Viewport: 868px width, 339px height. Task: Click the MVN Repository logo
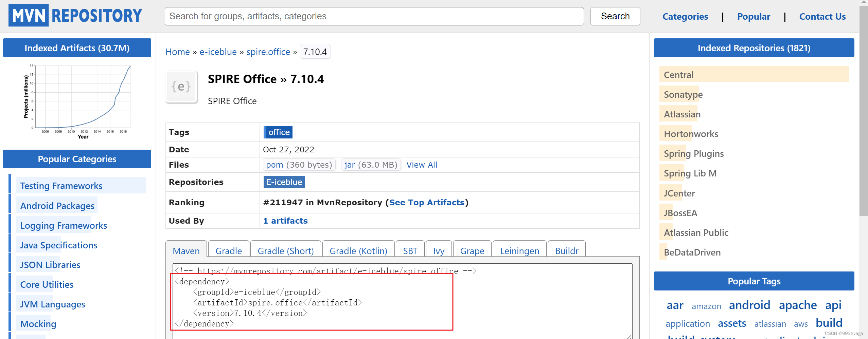tap(74, 15)
